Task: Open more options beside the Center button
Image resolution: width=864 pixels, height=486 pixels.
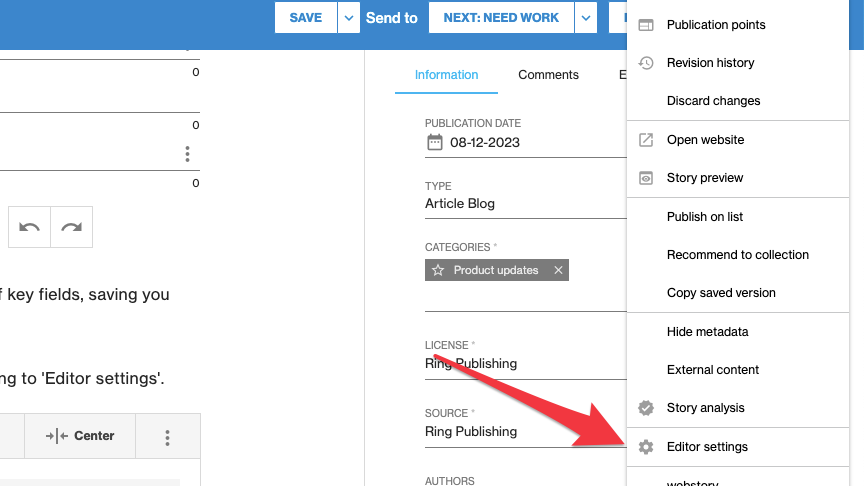Action: [x=168, y=437]
